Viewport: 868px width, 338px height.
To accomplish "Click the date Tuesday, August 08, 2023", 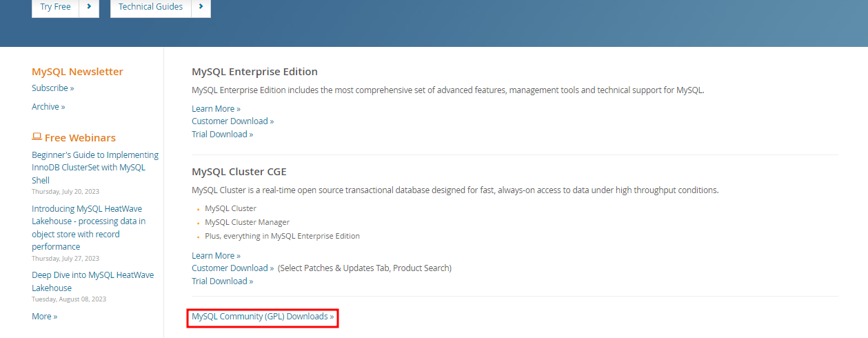I will [69, 299].
